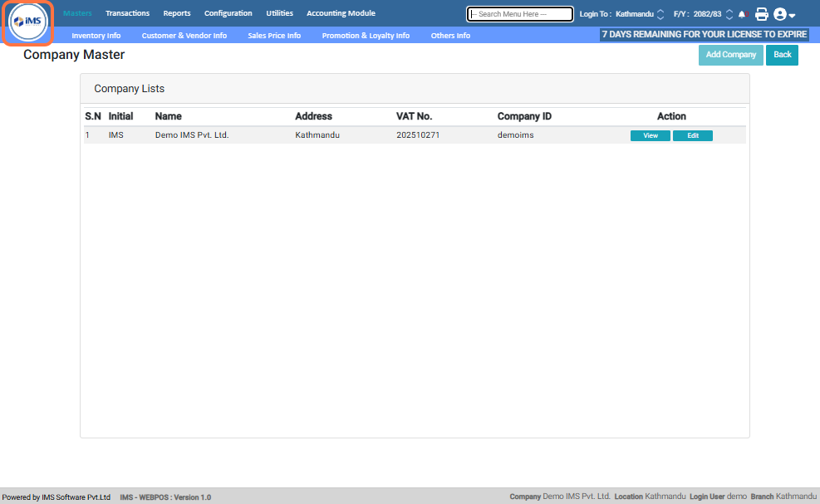Open the Utilities menu
820x504 pixels.
279,13
